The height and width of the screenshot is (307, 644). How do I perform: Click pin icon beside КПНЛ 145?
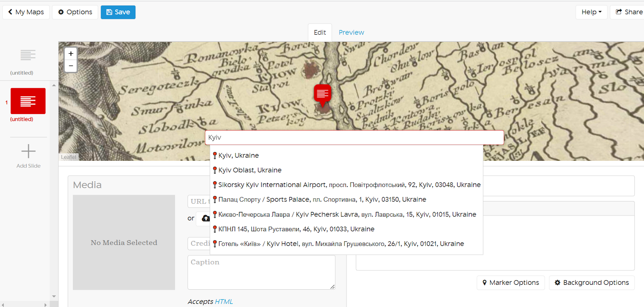click(215, 229)
